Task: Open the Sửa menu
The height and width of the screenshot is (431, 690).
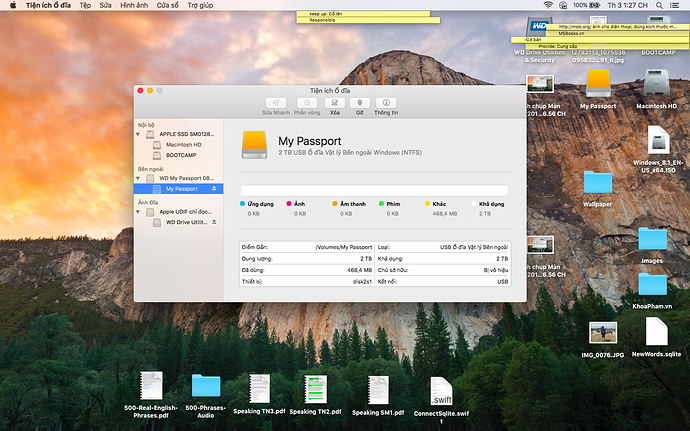Action: pos(105,5)
